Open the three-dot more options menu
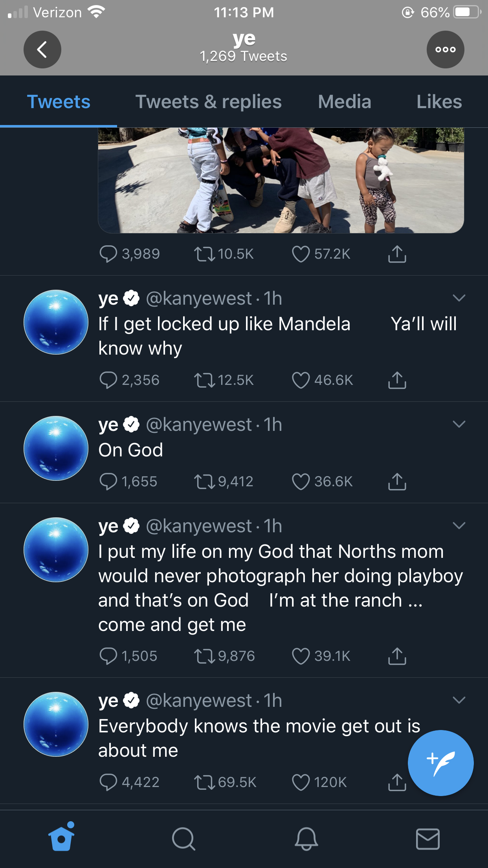The width and height of the screenshot is (488, 868). (445, 50)
